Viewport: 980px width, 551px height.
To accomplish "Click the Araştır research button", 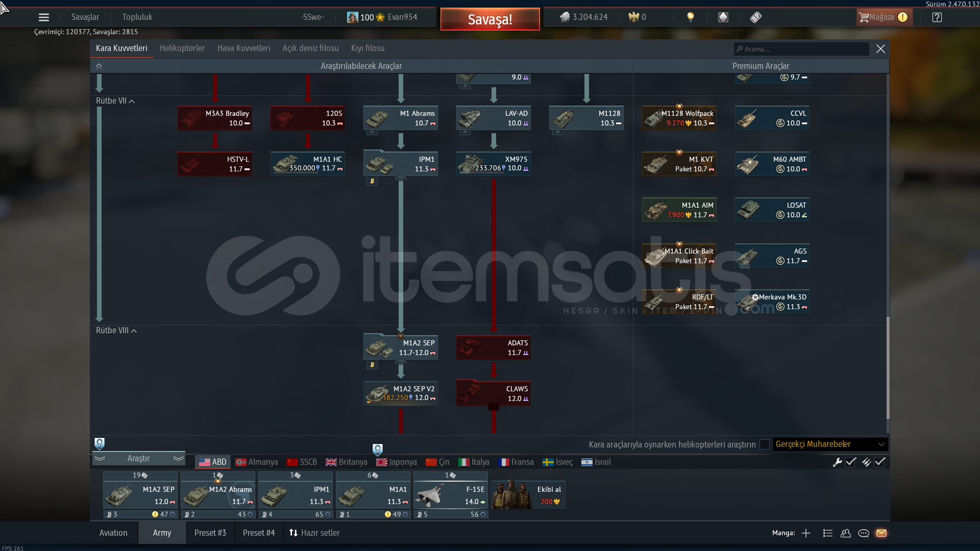I will (x=138, y=458).
